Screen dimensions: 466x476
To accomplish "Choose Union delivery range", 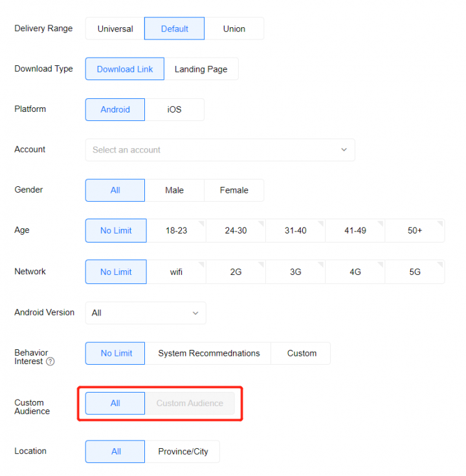I will pyautogui.click(x=234, y=28).
